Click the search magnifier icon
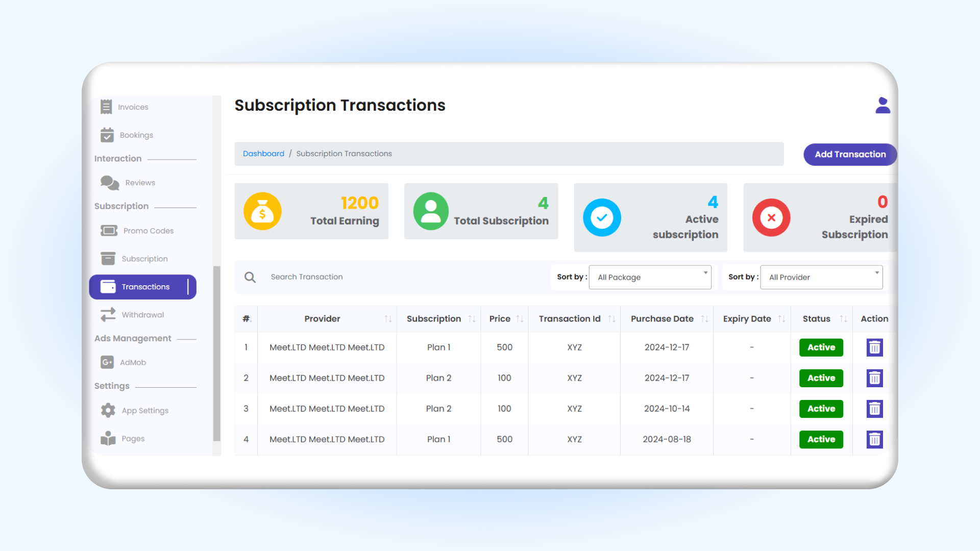This screenshot has height=551, width=980. point(250,277)
